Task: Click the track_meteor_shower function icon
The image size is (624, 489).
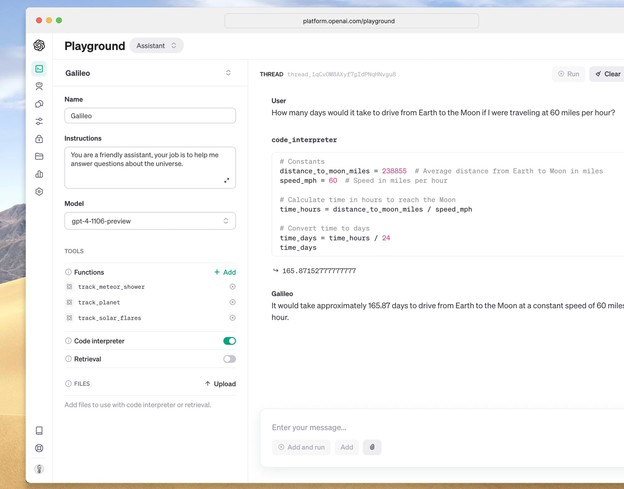Action: click(x=69, y=286)
